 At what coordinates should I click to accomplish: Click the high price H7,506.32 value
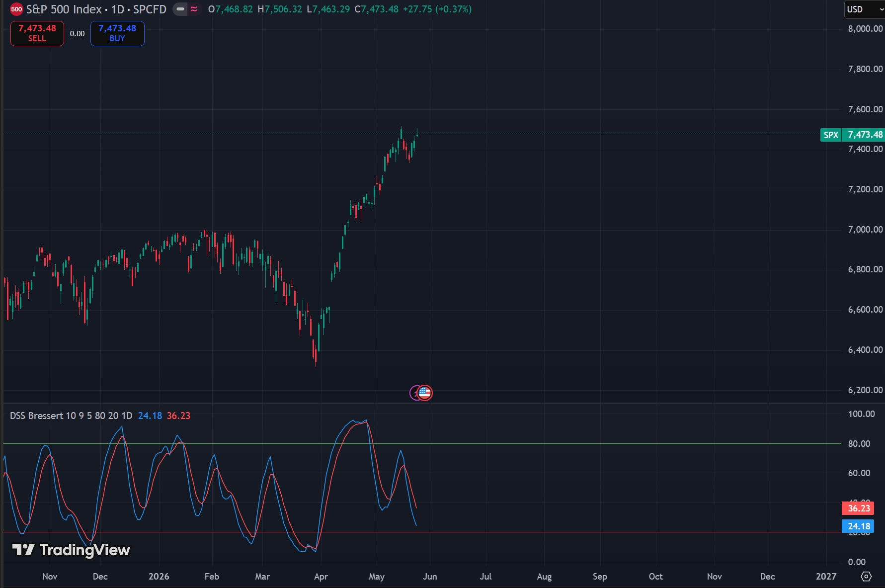(280, 9)
